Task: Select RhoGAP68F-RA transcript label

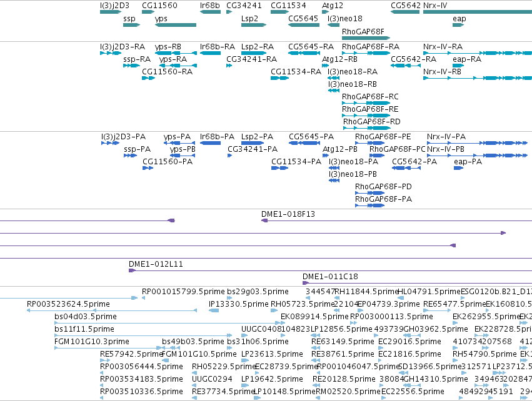Action: (x=371, y=46)
